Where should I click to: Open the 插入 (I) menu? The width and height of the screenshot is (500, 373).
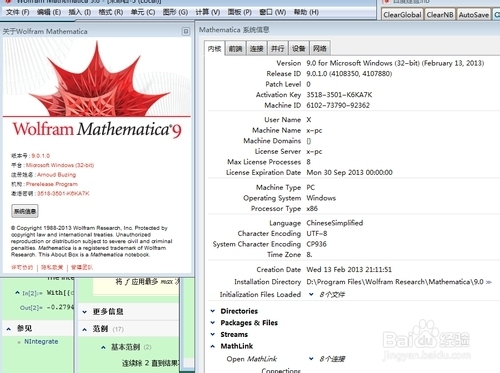pyautogui.click(x=80, y=12)
